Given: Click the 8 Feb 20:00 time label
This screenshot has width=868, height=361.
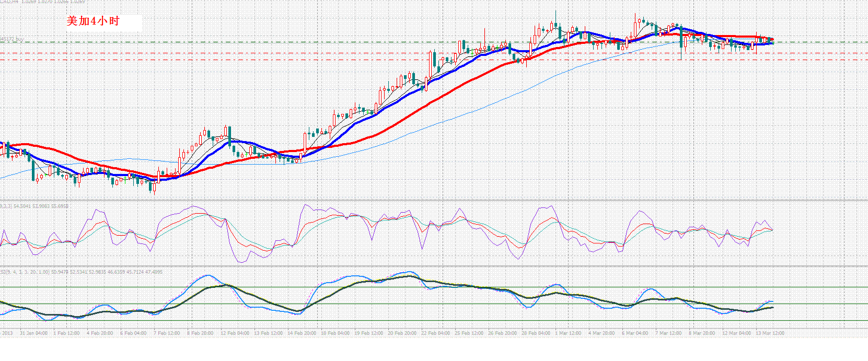Looking at the screenshot, I should pos(200,333).
